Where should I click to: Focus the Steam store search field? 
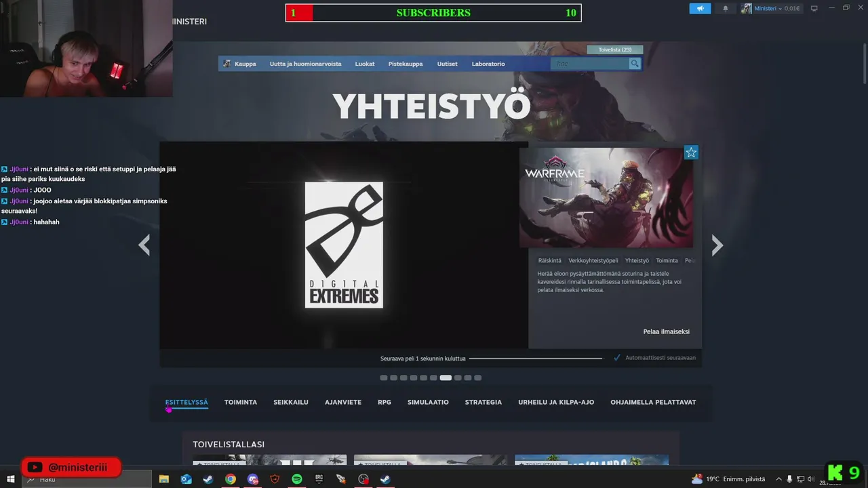(590, 64)
